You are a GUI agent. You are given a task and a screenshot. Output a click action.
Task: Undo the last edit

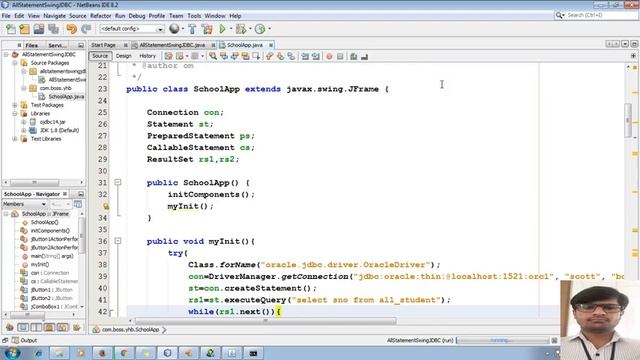pos(71,29)
